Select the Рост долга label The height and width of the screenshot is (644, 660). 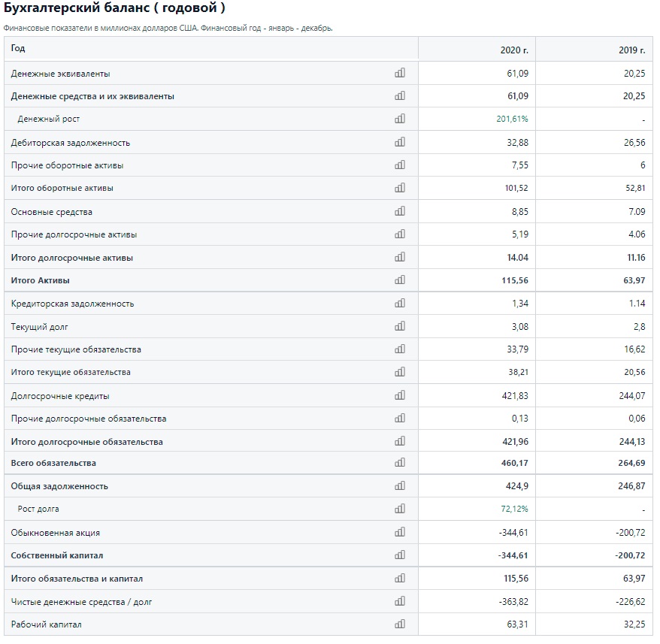coord(38,509)
